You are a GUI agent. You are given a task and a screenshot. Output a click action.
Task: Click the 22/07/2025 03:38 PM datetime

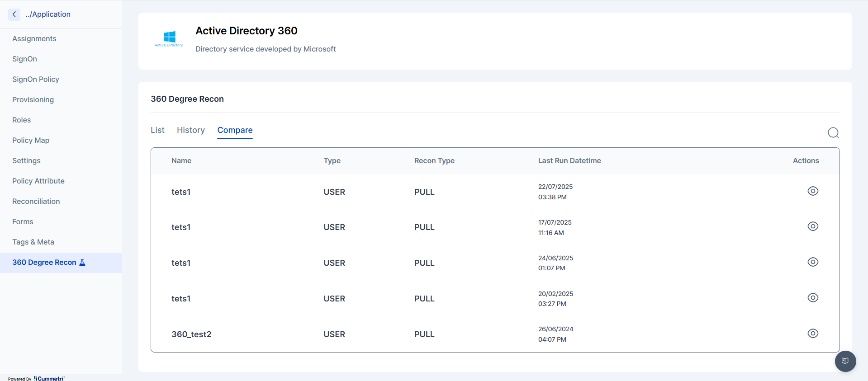click(555, 192)
